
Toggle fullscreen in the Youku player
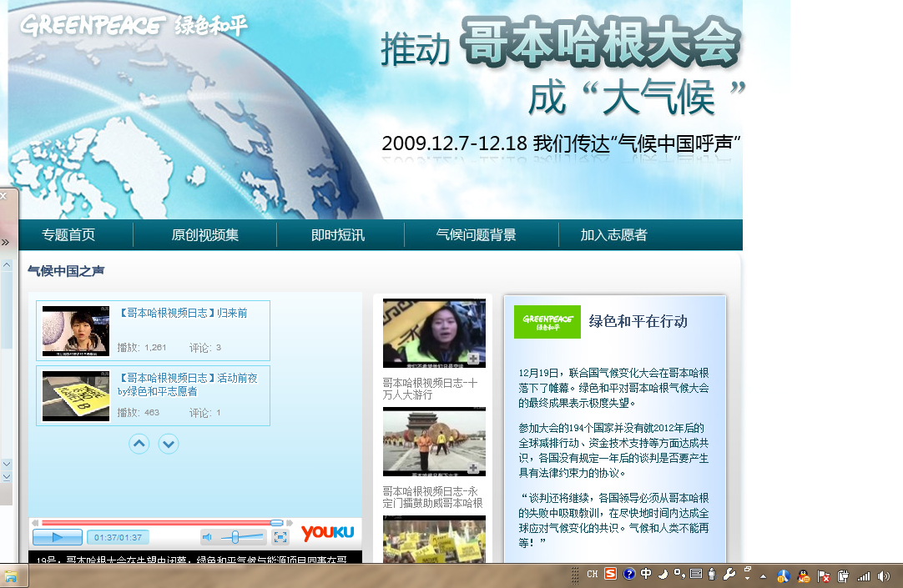click(x=280, y=537)
